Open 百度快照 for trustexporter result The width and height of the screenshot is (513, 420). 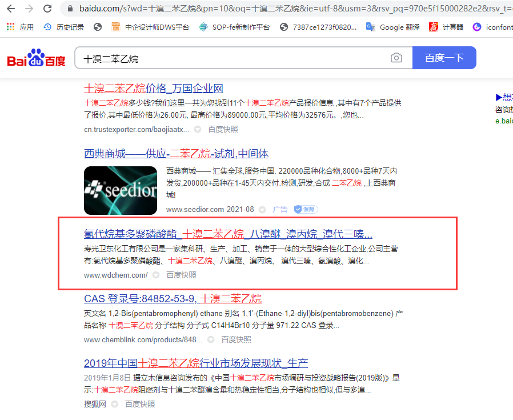coord(223,129)
